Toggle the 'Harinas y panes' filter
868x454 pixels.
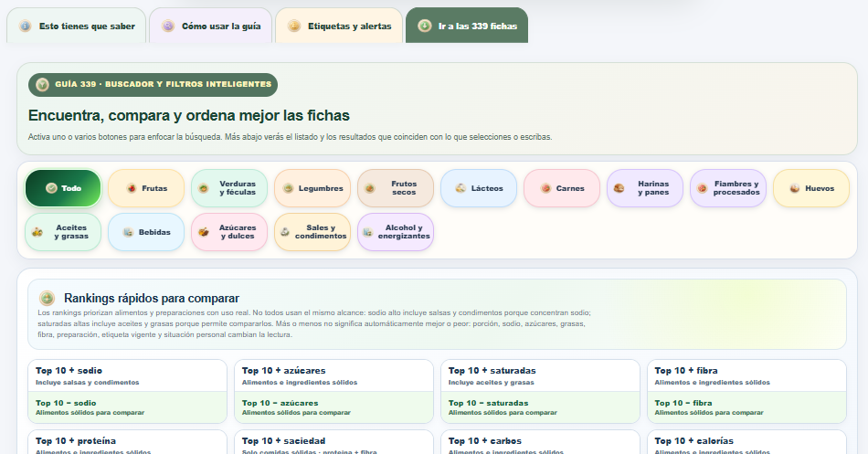click(x=645, y=188)
